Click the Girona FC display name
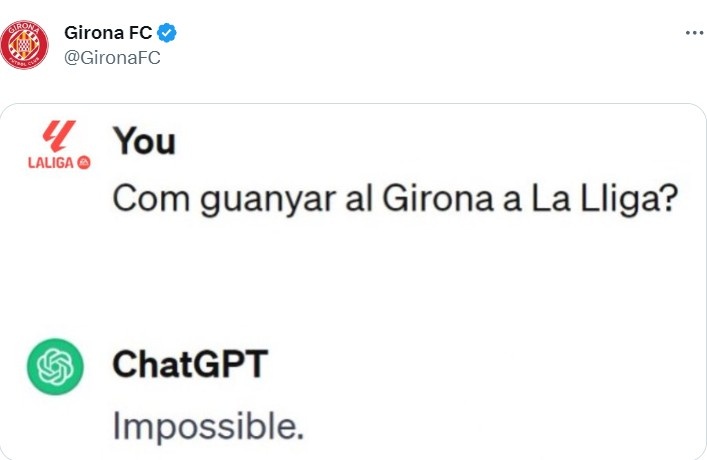This screenshot has width=707, height=460. pyautogui.click(x=108, y=32)
